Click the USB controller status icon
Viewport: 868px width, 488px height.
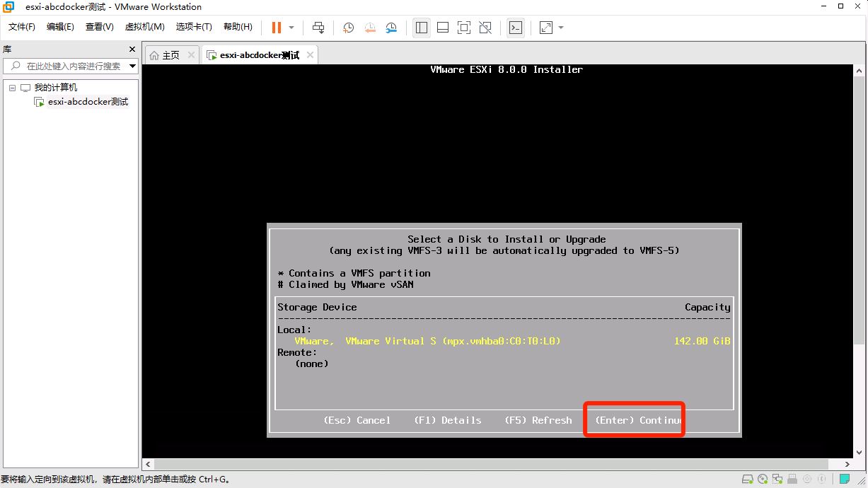(x=792, y=480)
